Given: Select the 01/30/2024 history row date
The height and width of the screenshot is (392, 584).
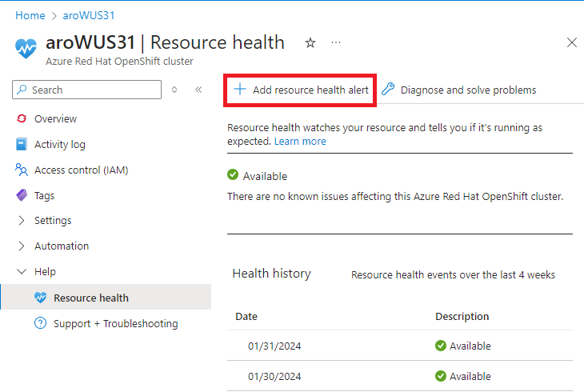Looking at the screenshot, I should [x=274, y=377].
